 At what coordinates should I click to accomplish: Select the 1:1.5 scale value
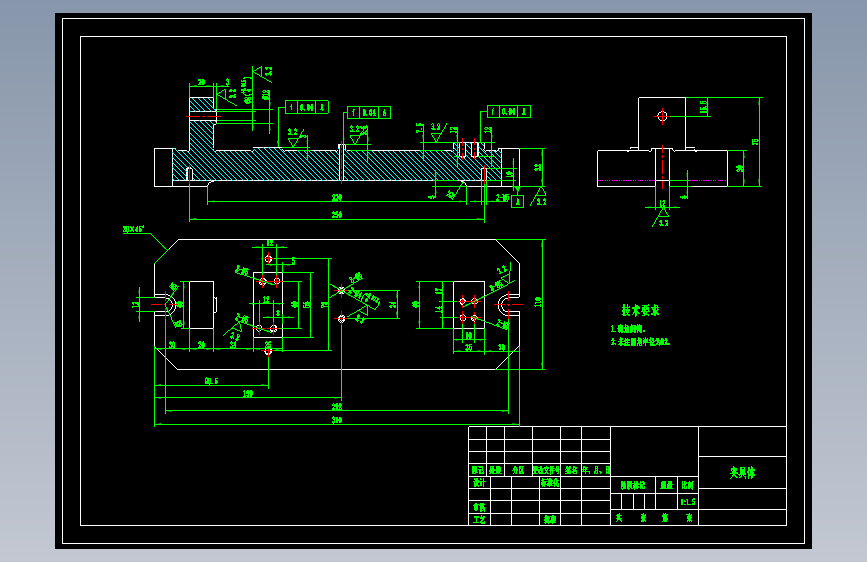point(688,502)
